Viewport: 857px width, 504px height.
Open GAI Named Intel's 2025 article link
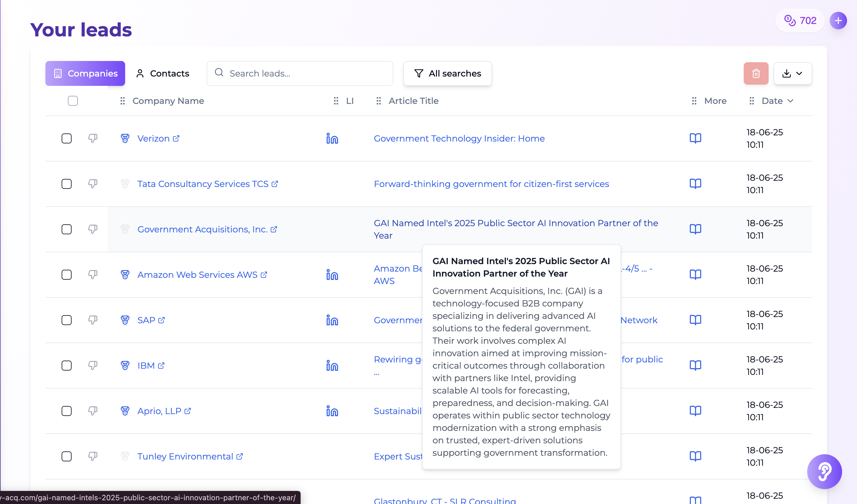tap(516, 229)
